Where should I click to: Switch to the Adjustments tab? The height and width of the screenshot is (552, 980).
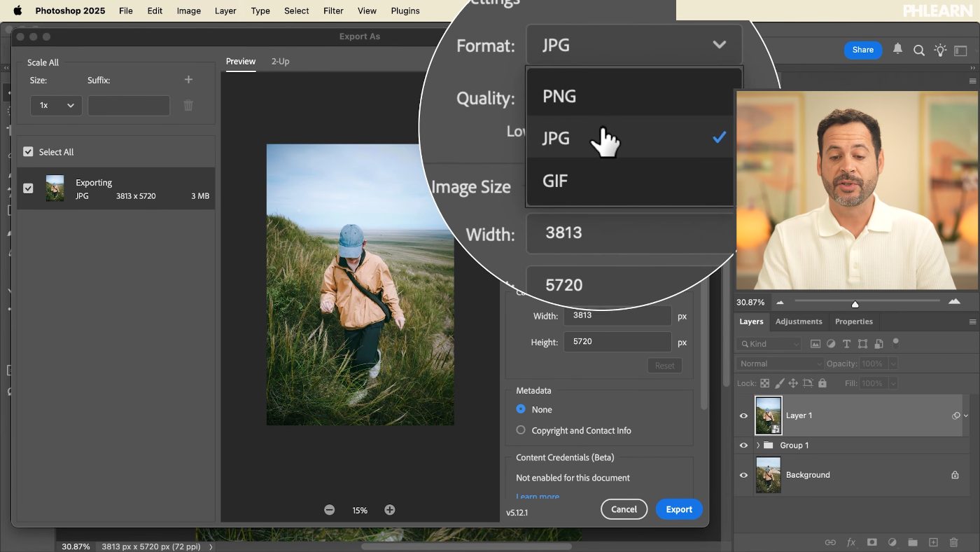799,322
